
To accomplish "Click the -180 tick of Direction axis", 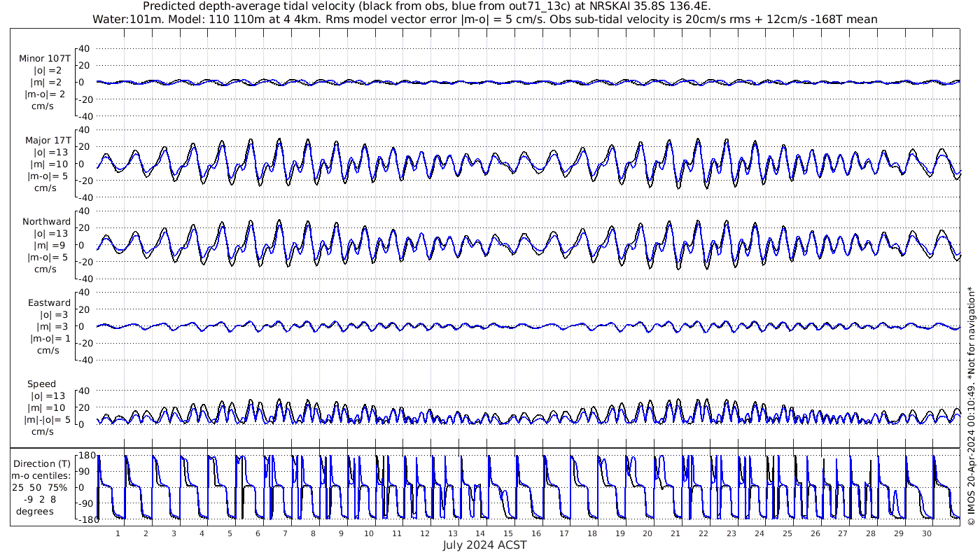I will tap(83, 519).
